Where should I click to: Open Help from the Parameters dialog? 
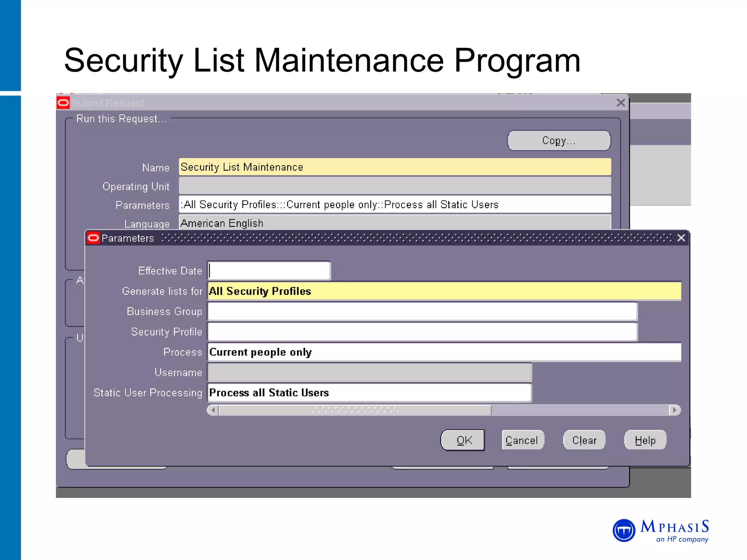(645, 440)
